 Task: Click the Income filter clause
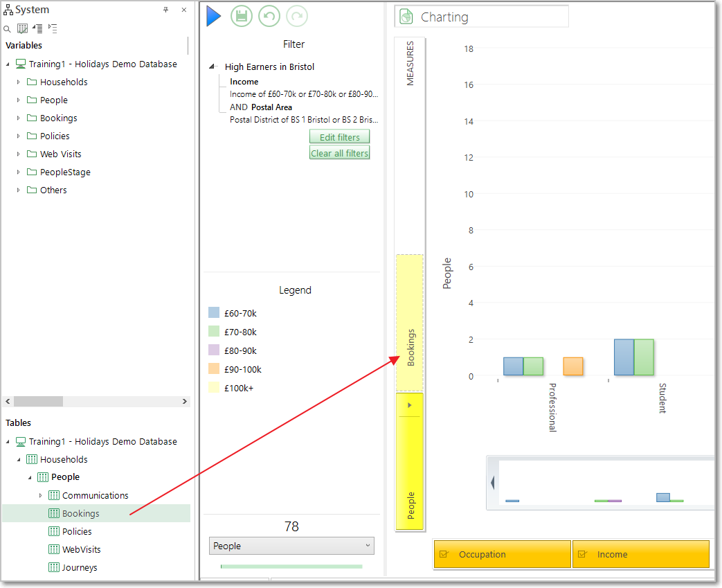[303, 87]
